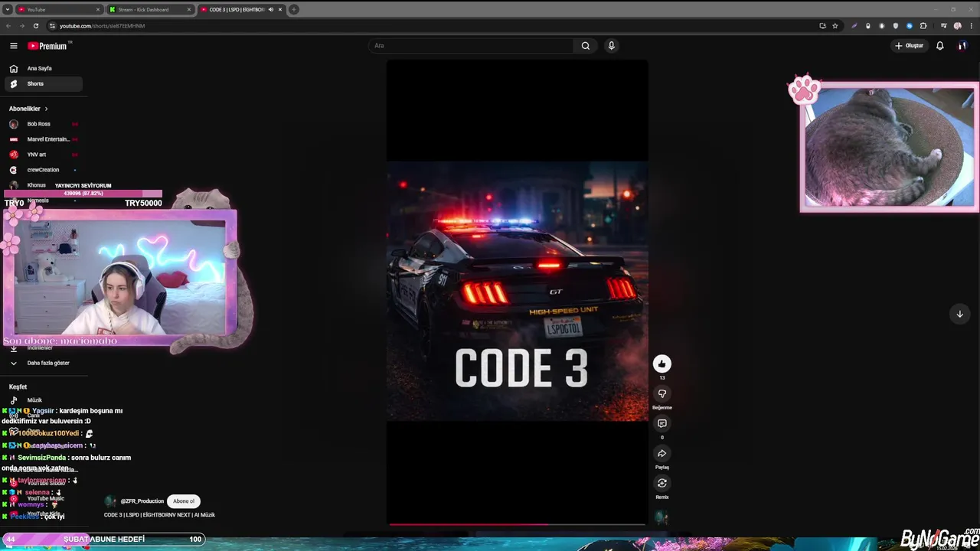
Task: Open the blue circular extension icon
Action: click(910, 26)
